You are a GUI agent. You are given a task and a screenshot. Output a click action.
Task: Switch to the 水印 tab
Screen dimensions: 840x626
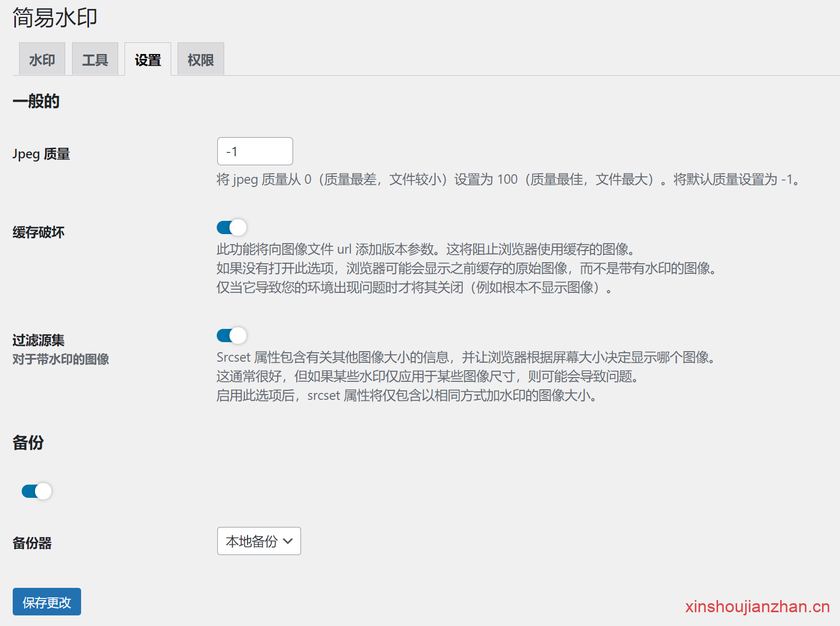pos(42,59)
